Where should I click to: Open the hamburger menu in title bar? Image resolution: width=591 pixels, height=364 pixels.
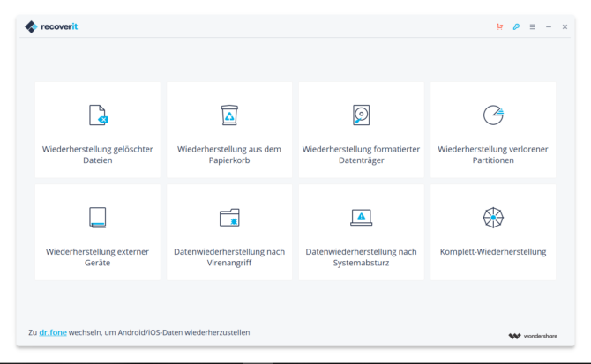pyautogui.click(x=532, y=26)
